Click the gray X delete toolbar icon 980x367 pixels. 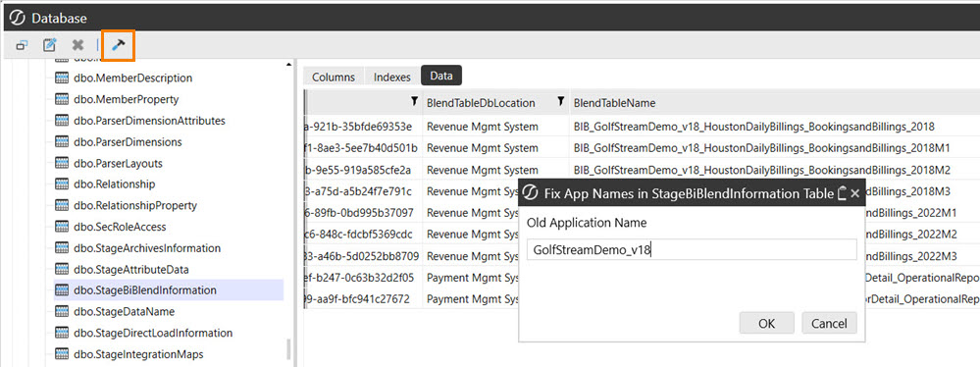point(77,45)
